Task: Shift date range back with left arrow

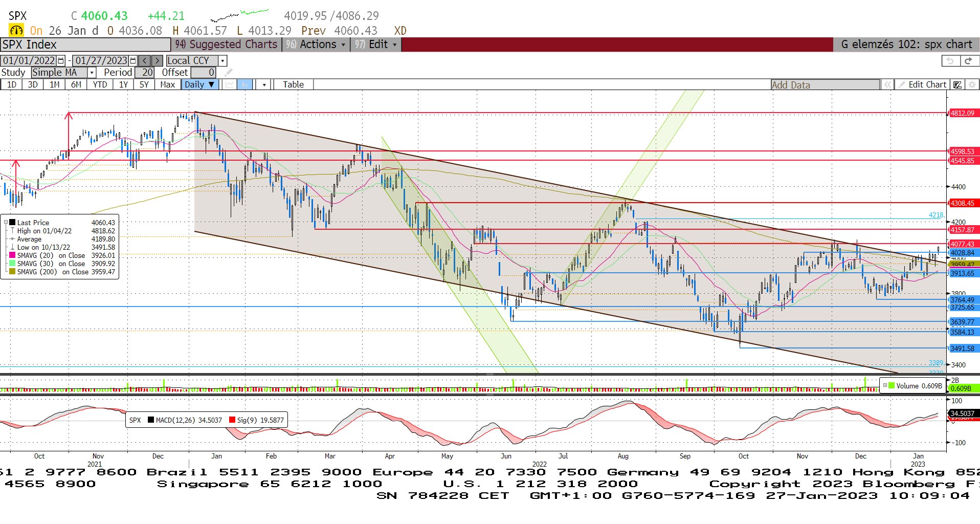Action: tap(145, 60)
